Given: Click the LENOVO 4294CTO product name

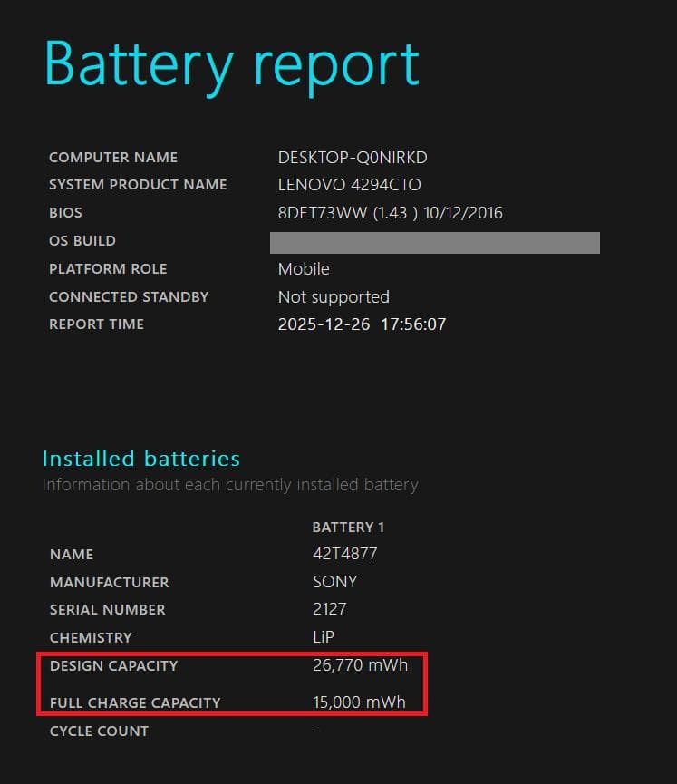Looking at the screenshot, I should (349, 185).
